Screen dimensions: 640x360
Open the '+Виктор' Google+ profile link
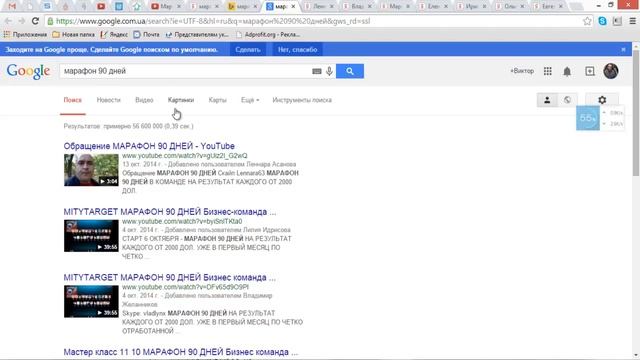(522, 71)
